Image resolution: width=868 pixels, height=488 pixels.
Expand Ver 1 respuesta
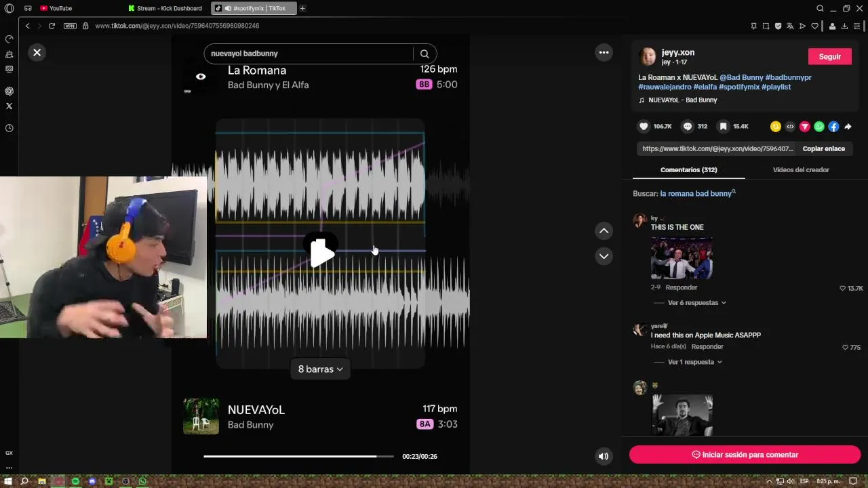tap(694, 362)
